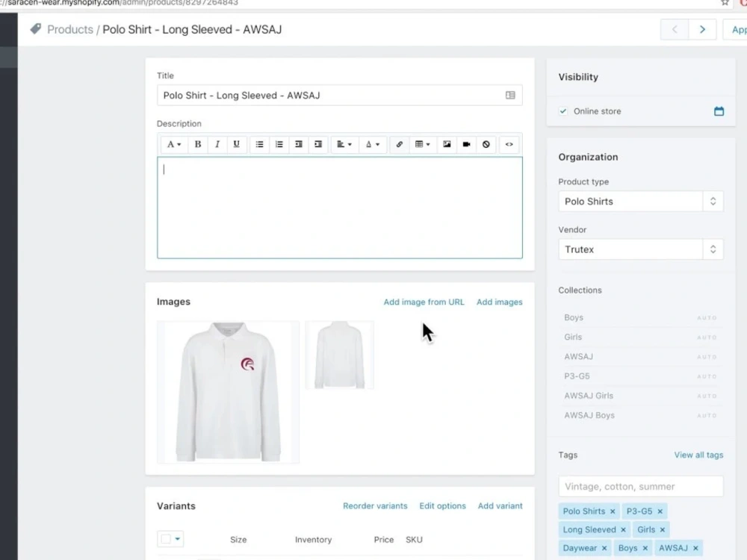Toggle bold formatting in description toolbar

198,144
